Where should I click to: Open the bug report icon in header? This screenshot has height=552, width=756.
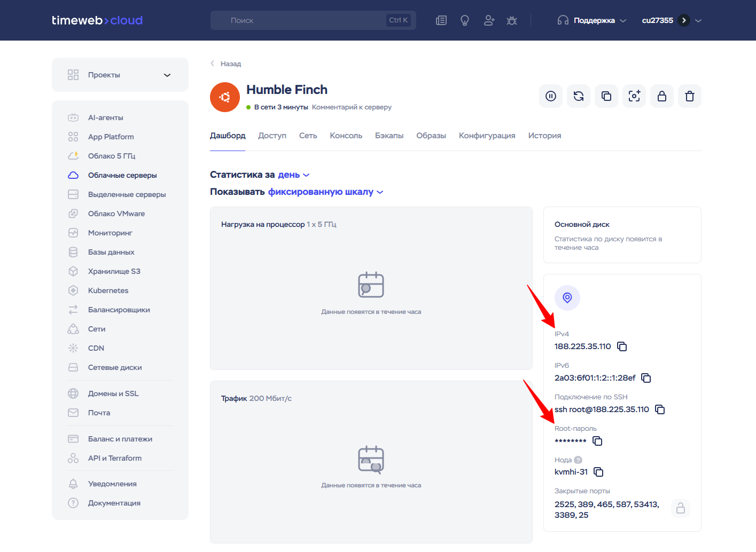[x=512, y=20]
